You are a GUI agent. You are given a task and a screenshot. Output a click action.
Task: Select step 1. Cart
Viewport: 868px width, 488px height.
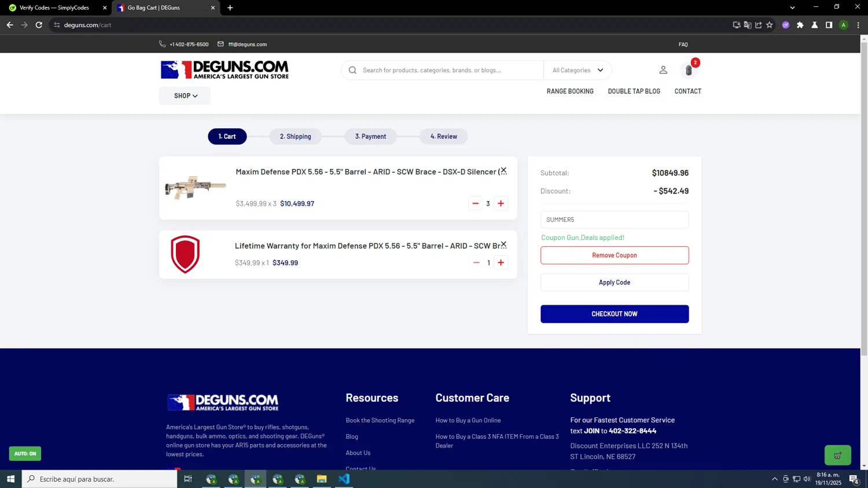227,136
